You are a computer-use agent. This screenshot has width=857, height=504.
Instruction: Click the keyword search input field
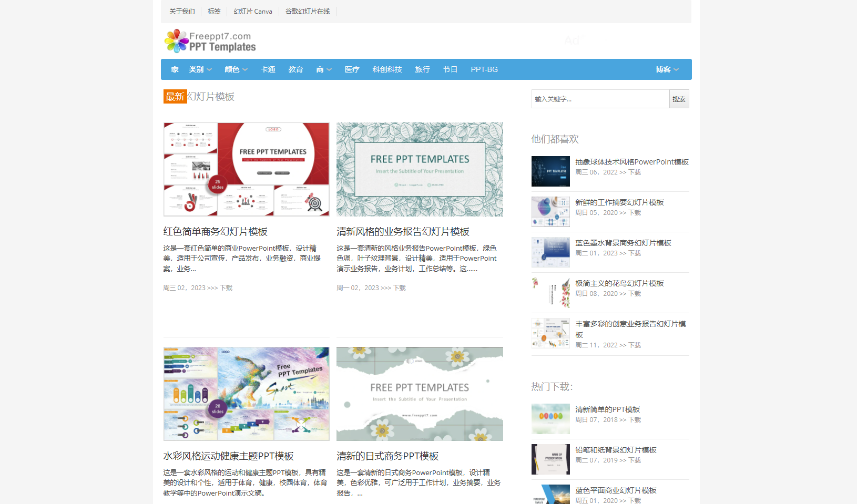point(600,99)
